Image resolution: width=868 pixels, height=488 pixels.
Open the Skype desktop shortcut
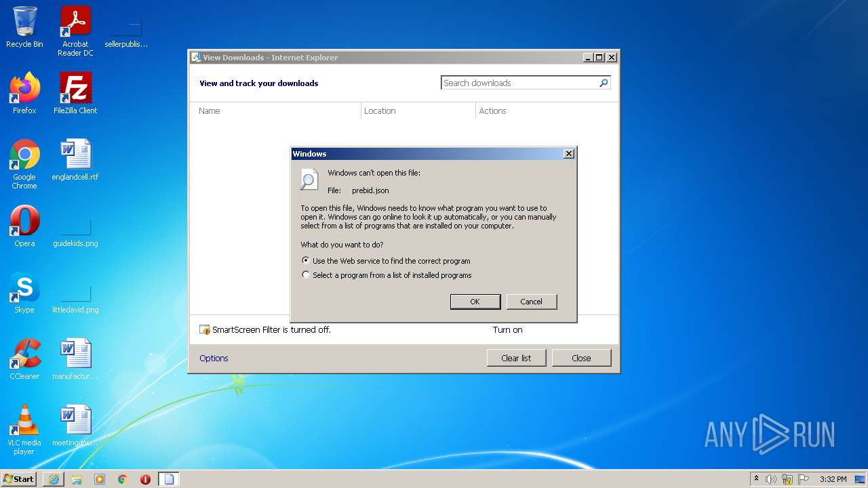pos(24,293)
